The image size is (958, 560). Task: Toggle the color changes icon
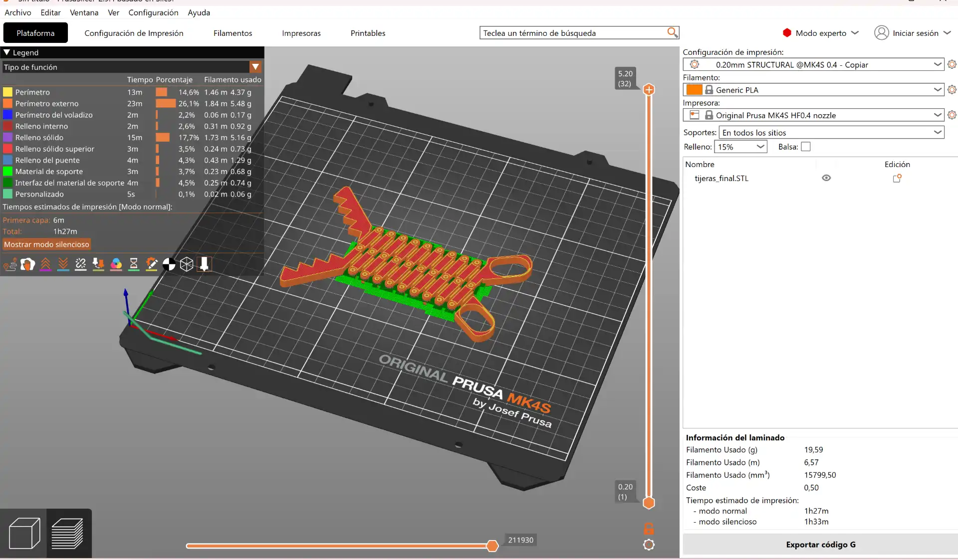(116, 264)
